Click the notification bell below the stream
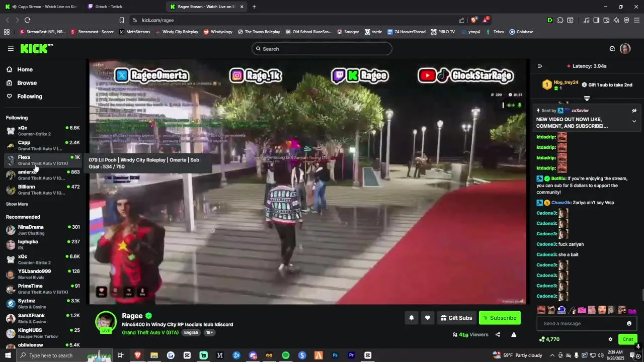 (412, 318)
